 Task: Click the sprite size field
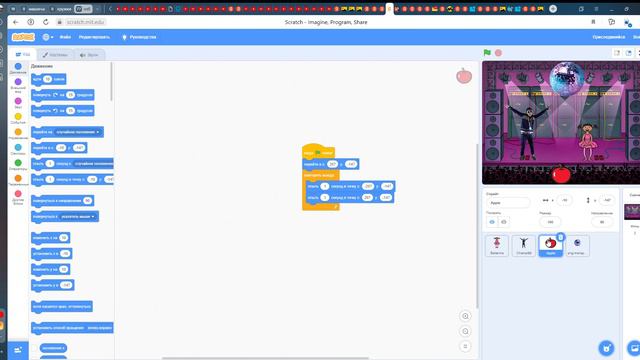(550, 222)
